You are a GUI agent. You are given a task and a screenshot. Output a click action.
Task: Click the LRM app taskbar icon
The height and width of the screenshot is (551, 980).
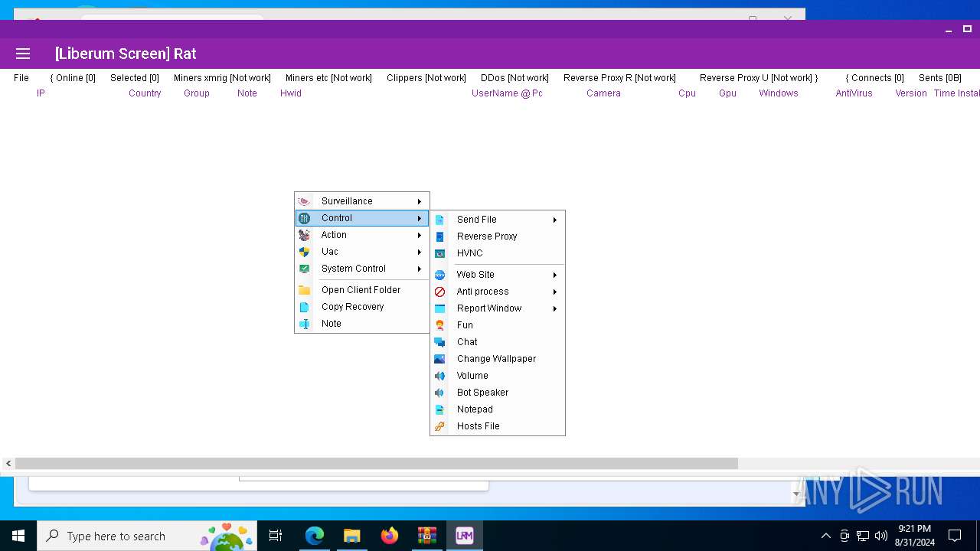465,536
